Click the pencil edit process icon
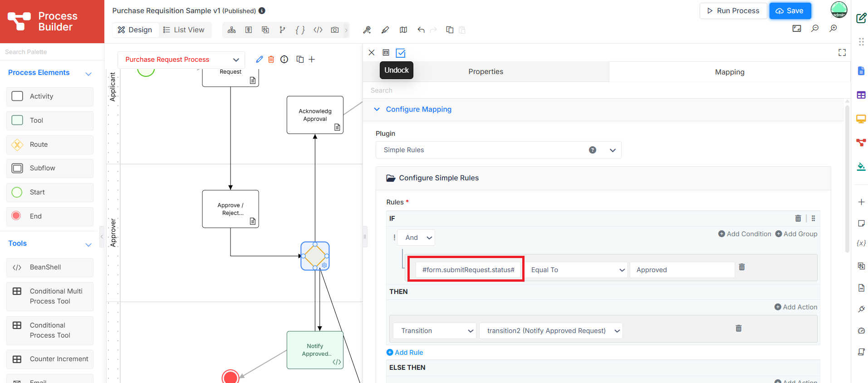The width and height of the screenshot is (868, 383). pos(260,60)
